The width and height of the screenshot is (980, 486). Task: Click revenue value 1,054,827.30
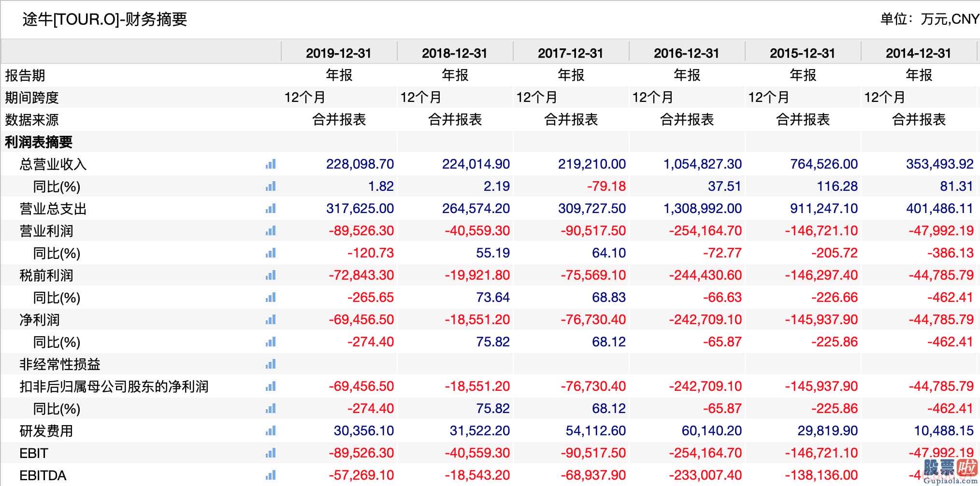pyautogui.click(x=703, y=164)
